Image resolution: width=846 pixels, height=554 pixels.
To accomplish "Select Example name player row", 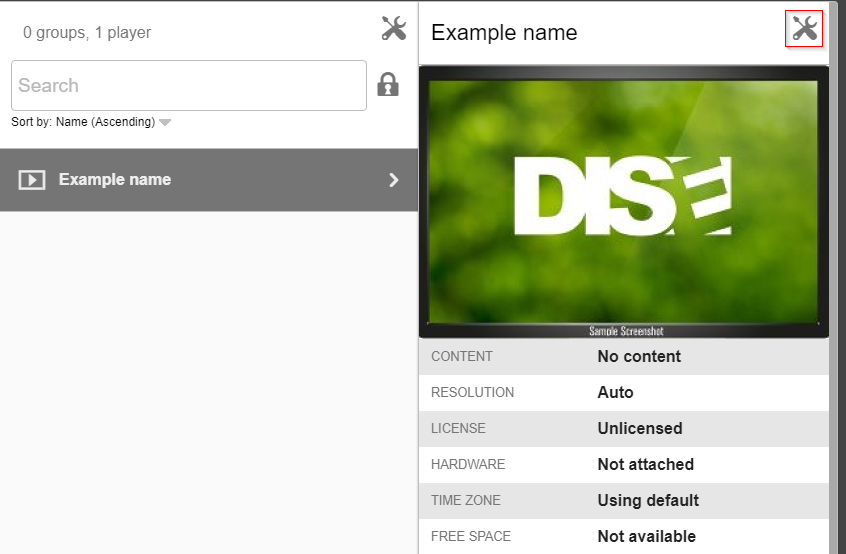I will (x=209, y=180).
